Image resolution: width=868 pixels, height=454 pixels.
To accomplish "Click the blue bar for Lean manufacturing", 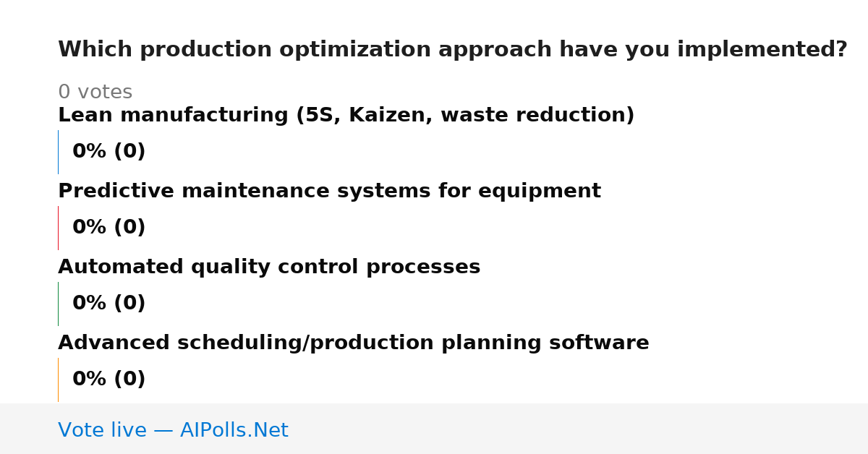I will pos(58,152).
